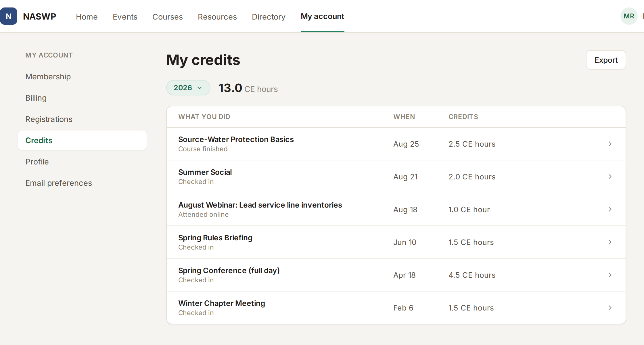
Task: Open the MR user avatar
Action: pos(629,16)
